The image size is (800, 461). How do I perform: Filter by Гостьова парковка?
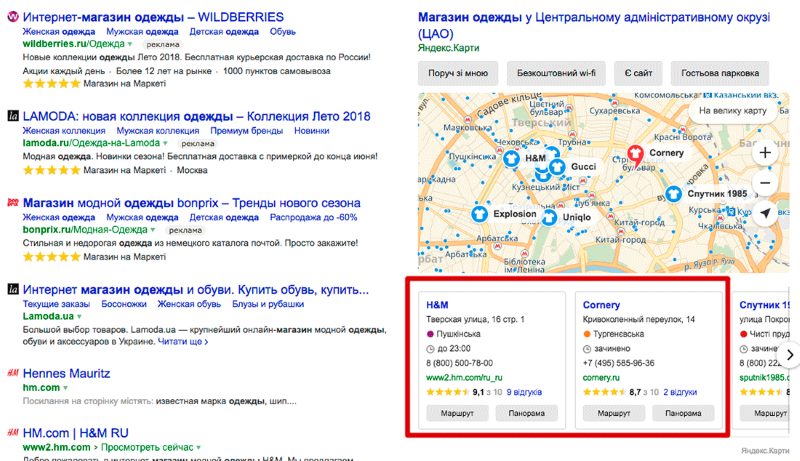pyautogui.click(x=720, y=73)
